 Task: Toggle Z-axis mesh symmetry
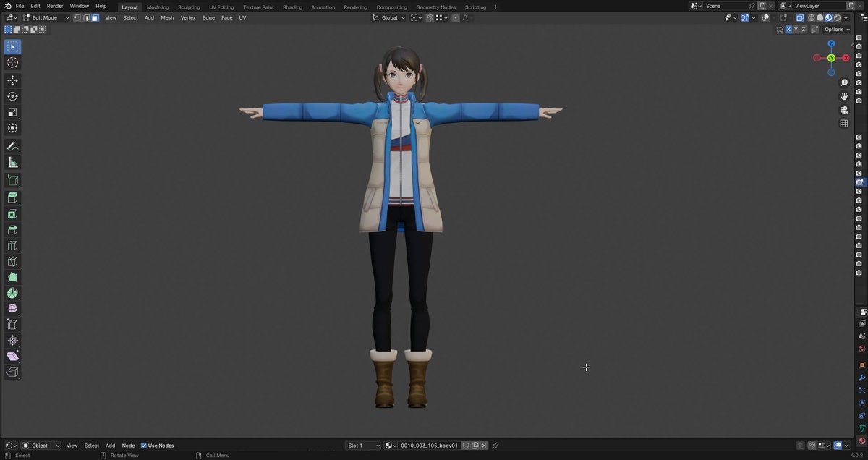804,30
